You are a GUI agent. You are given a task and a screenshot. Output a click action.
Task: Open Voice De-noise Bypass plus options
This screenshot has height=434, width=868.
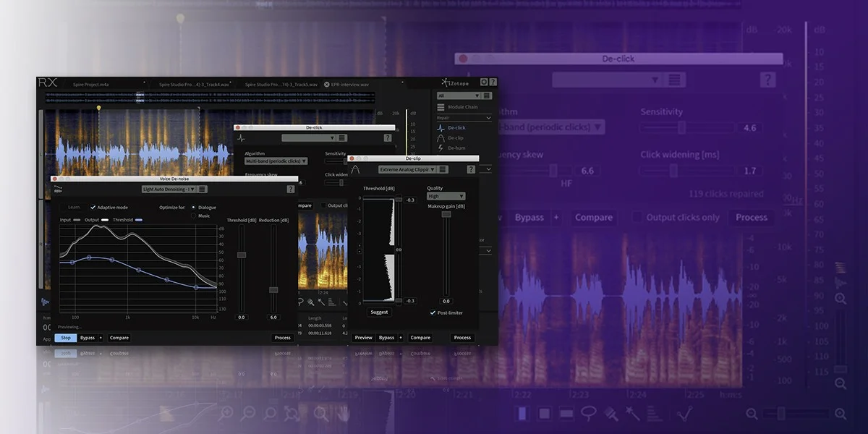coord(101,338)
